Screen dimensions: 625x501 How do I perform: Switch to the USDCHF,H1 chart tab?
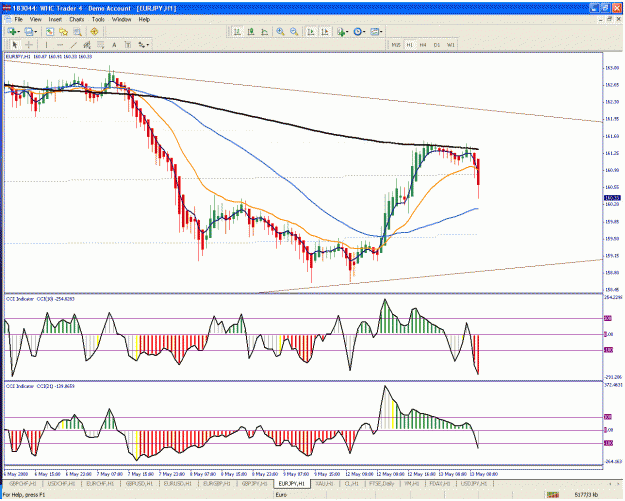coord(61,483)
